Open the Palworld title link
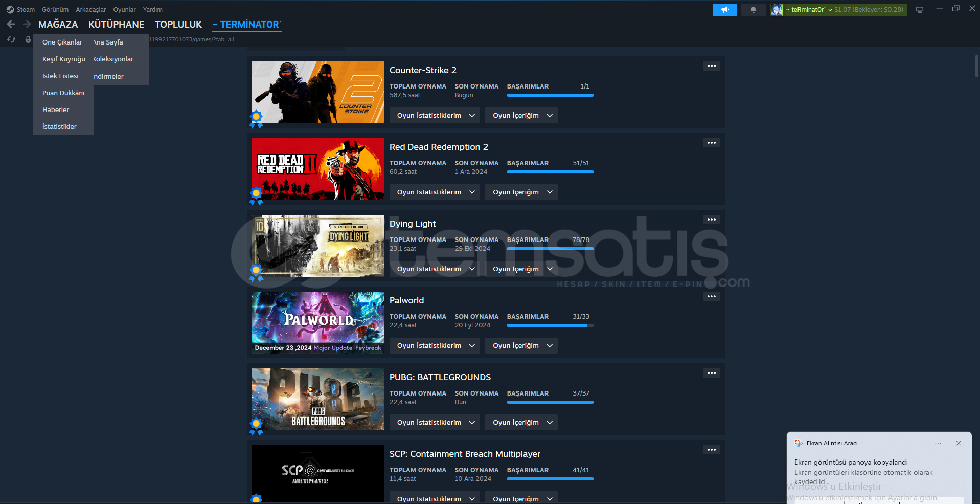 pos(406,300)
